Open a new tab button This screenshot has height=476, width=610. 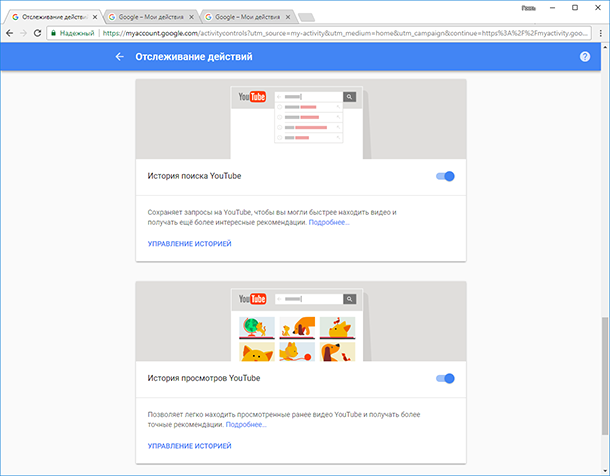[307, 18]
